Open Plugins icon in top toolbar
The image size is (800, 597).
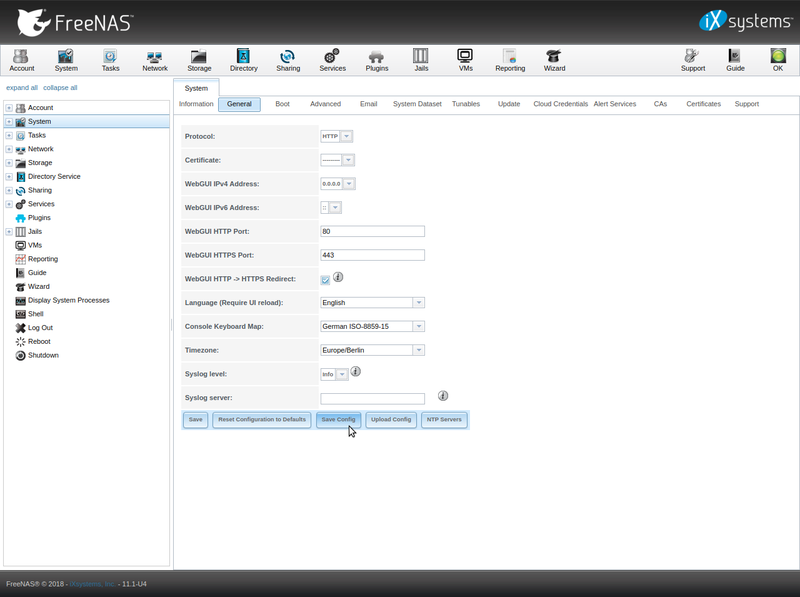[377, 60]
